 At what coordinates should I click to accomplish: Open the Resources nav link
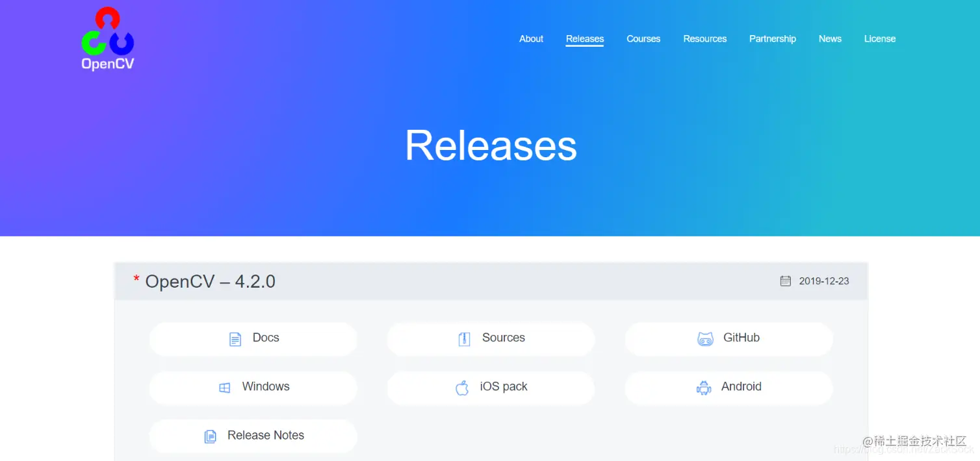(705, 39)
